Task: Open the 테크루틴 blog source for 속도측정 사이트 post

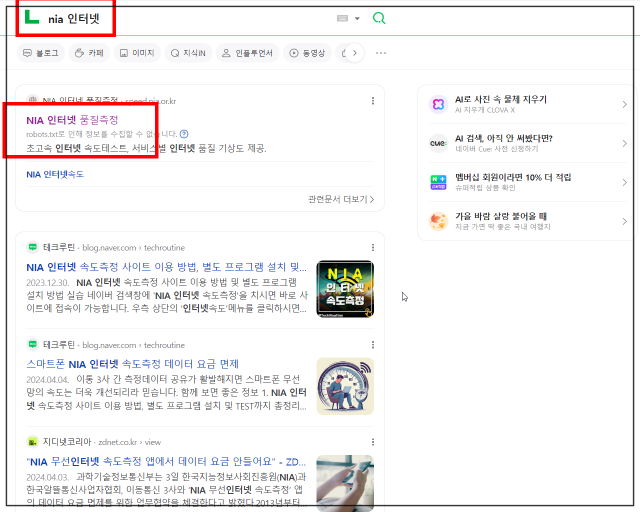Action: click(59, 247)
